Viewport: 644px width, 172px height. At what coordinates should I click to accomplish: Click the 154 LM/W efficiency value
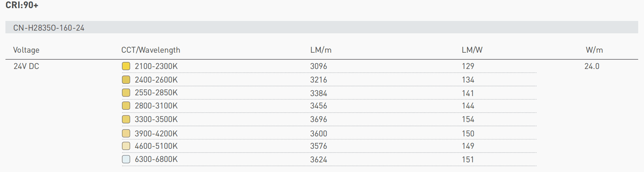tap(468, 119)
